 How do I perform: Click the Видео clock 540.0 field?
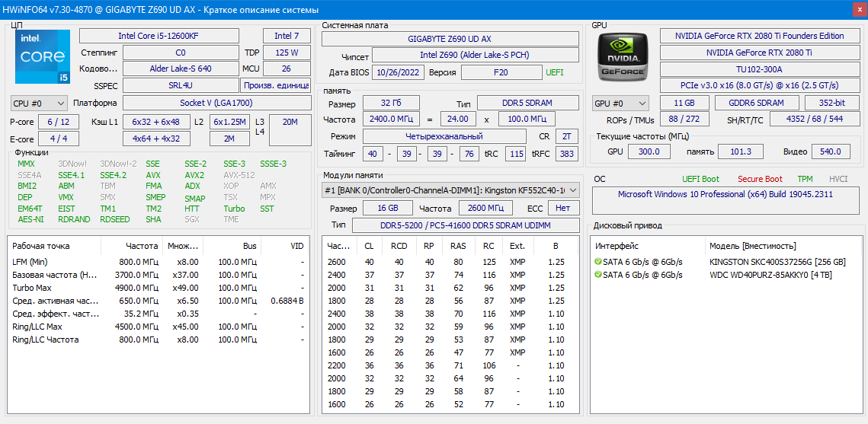coord(831,151)
